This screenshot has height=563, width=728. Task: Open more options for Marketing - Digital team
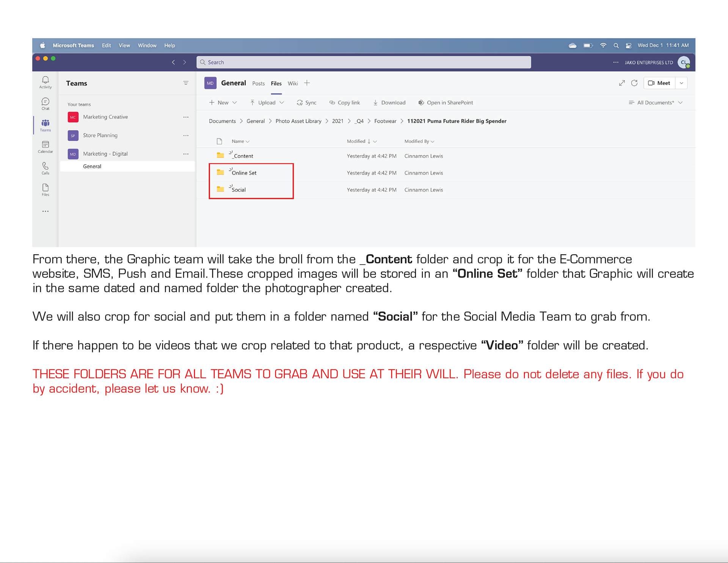coord(186,154)
